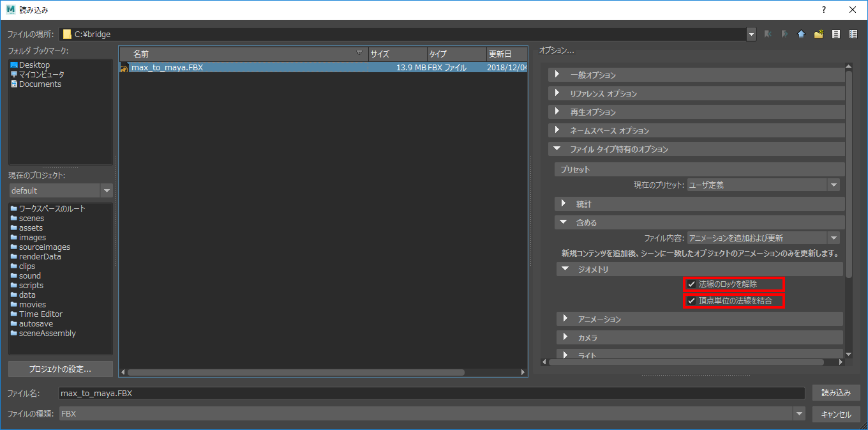The width and height of the screenshot is (868, 430).
Task: Go up to the parent directory
Action: click(x=801, y=35)
